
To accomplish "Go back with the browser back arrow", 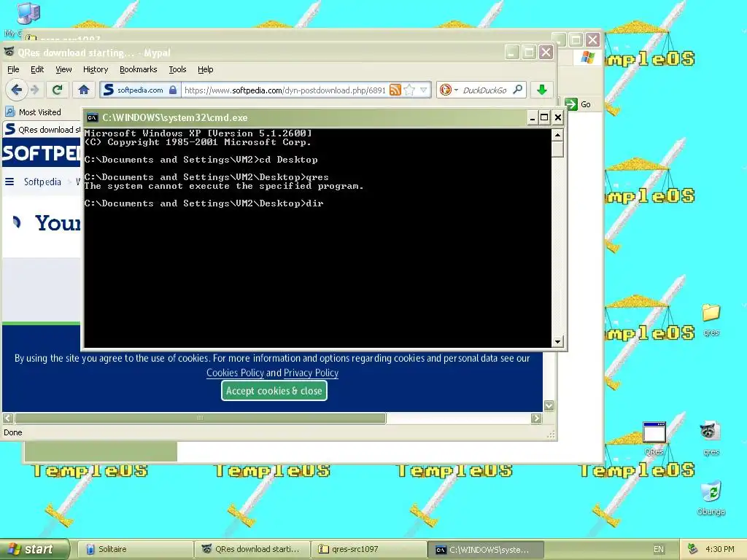I will pos(17,90).
